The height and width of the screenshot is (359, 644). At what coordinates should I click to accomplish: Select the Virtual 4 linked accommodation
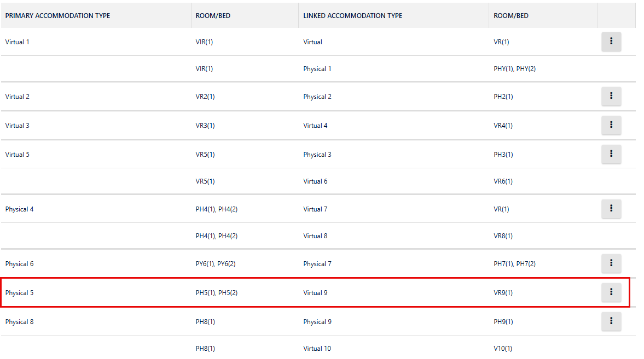pyautogui.click(x=316, y=126)
